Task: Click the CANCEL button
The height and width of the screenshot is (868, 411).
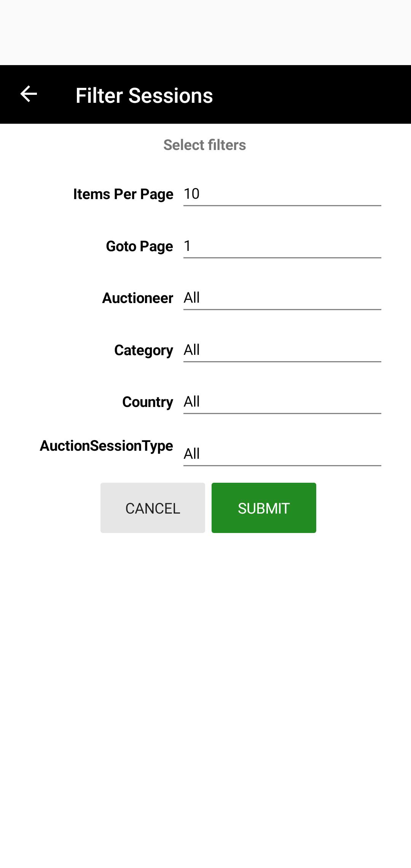Action: pyautogui.click(x=153, y=508)
